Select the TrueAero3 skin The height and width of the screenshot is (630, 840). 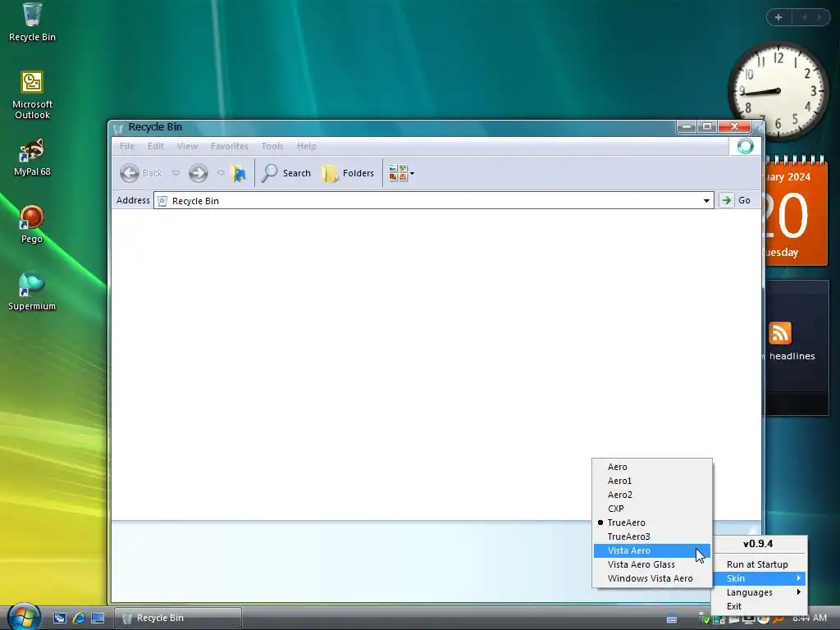[x=652, y=536]
